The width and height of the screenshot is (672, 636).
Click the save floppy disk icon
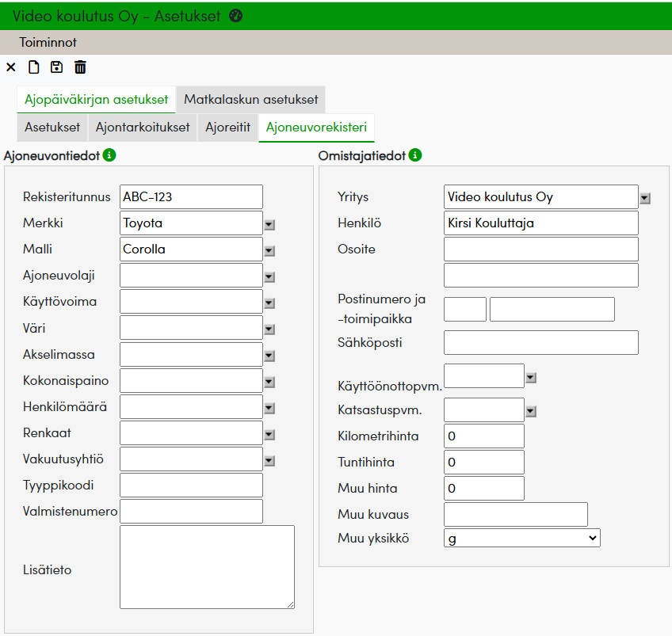pyautogui.click(x=56, y=67)
